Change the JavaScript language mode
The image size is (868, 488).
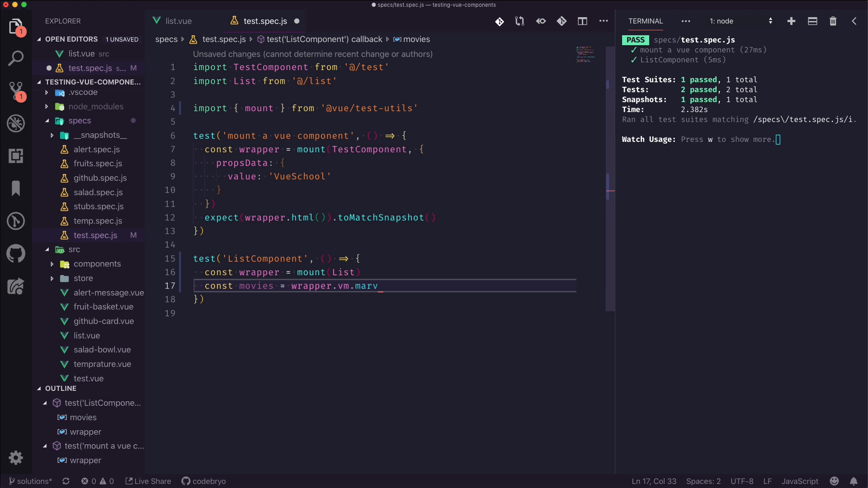pyautogui.click(x=800, y=481)
